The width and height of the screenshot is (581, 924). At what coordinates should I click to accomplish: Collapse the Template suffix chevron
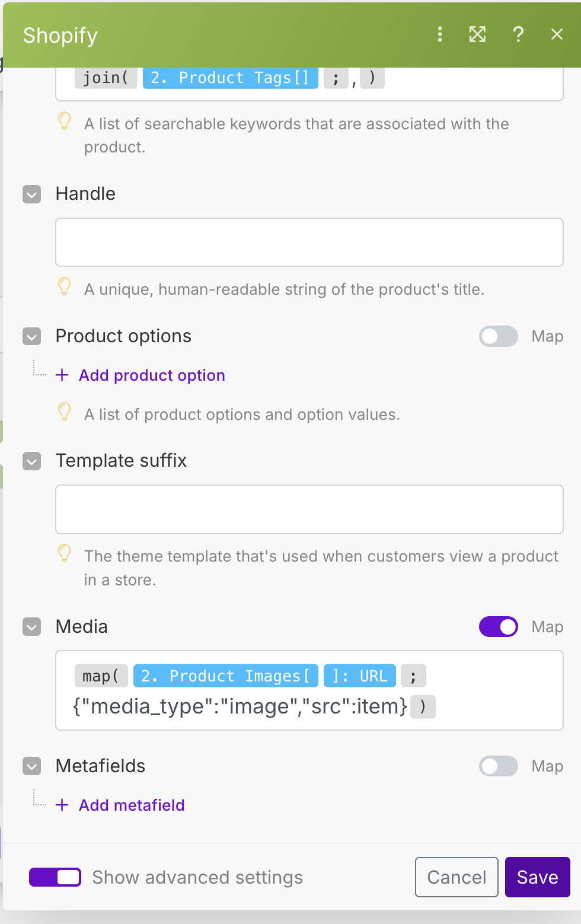(32, 461)
